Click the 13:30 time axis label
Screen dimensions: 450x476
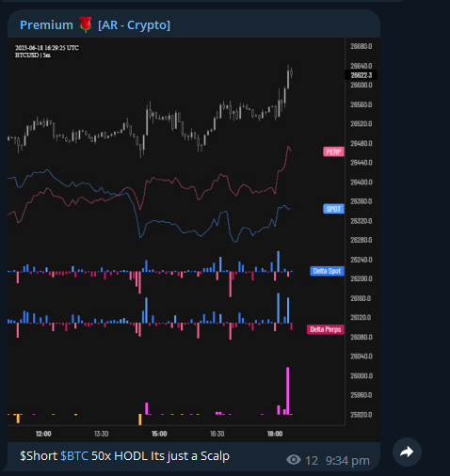pyautogui.click(x=101, y=434)
